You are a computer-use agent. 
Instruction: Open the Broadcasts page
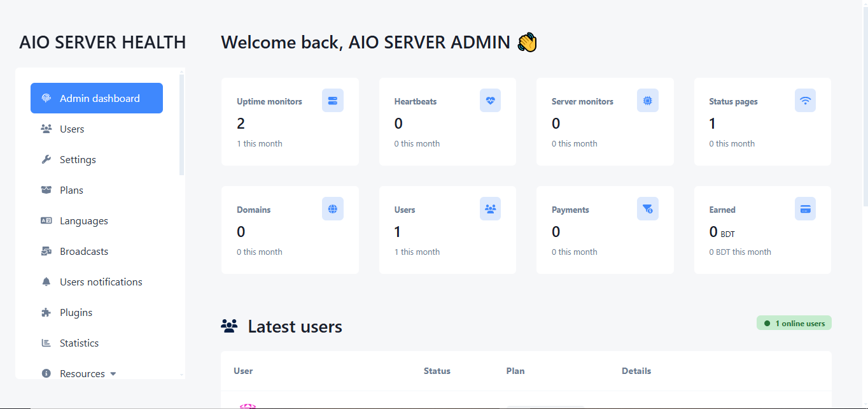[x=83, y=252]
